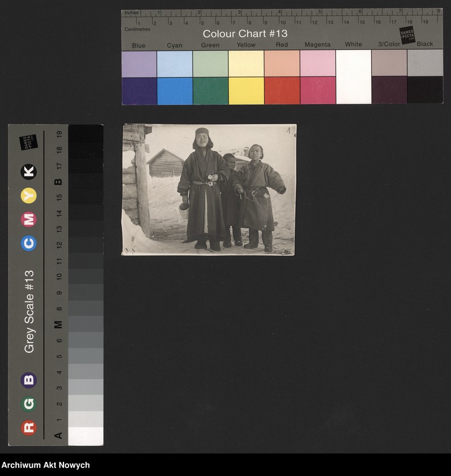Select the dark green swatch under Green

coord(211,91)
